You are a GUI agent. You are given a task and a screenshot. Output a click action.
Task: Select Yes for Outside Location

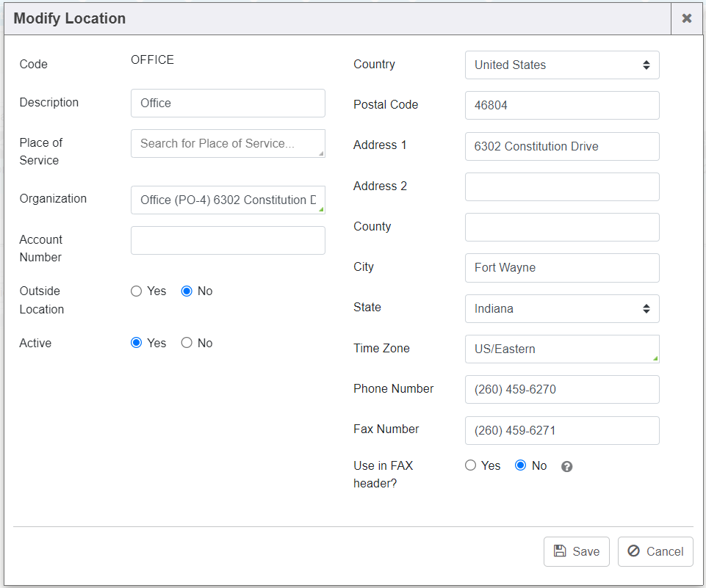pos(136,291)
